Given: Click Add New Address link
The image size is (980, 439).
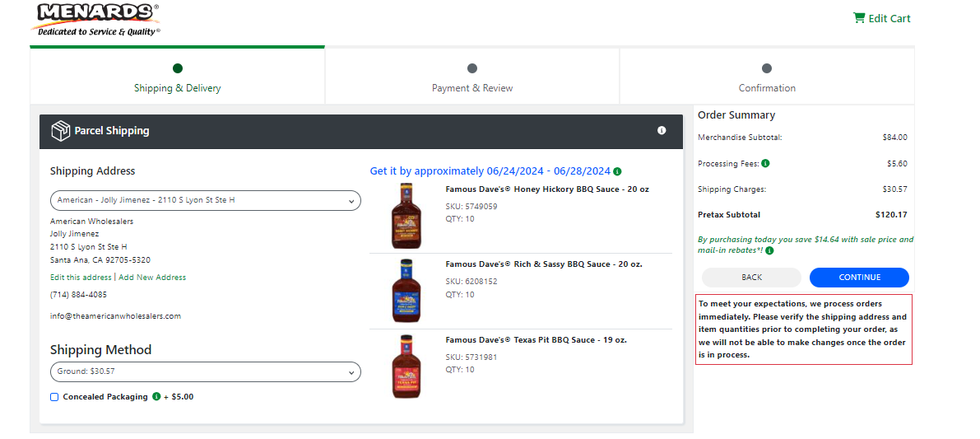Looking at the screenshot, I should coord(152,277).
